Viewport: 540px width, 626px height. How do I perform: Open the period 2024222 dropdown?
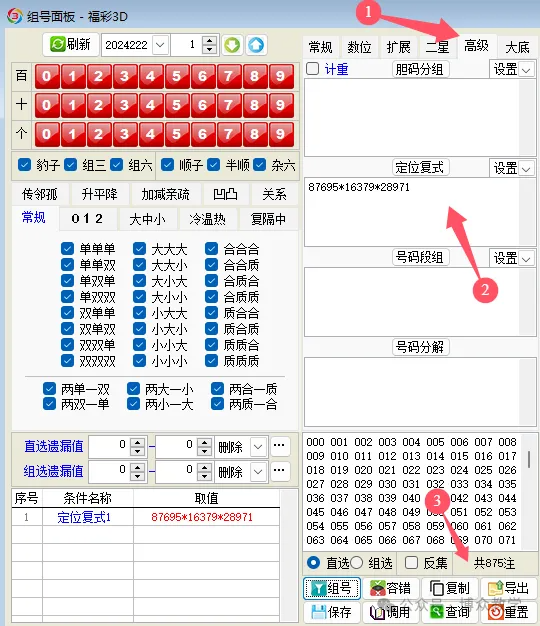pos(160,45)
